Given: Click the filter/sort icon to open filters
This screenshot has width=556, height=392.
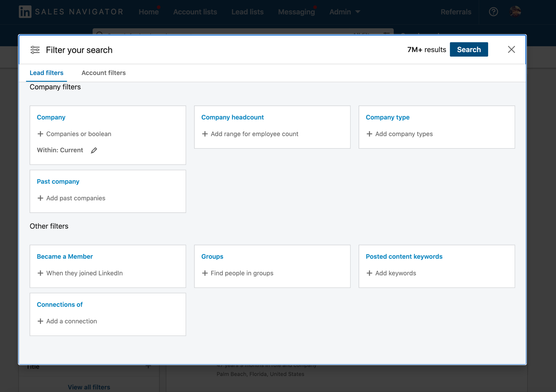Looking at the screenshot, I should (35, 50).
